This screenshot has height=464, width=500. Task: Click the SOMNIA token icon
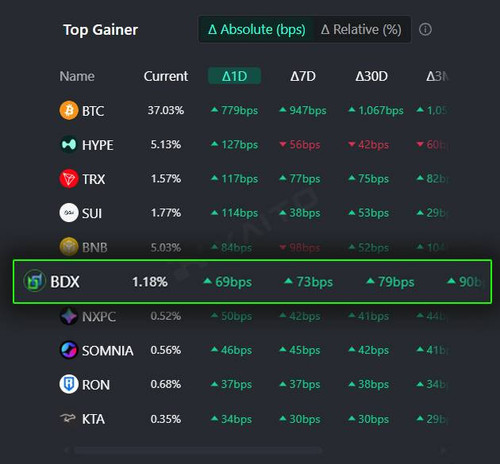69,350
